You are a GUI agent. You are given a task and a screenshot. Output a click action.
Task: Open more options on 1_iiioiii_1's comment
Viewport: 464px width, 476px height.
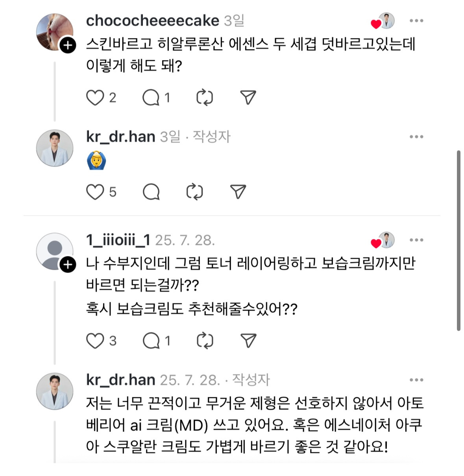click(x=416, y=240)
